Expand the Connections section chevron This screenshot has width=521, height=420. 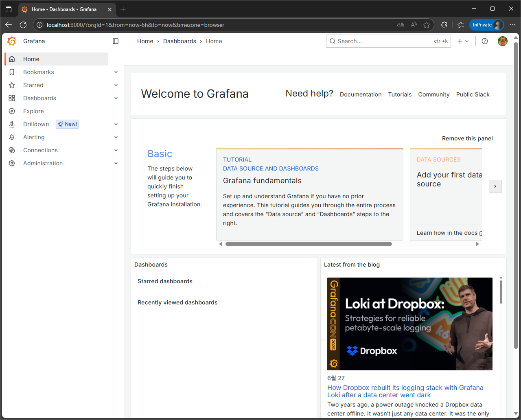point(116,150)
